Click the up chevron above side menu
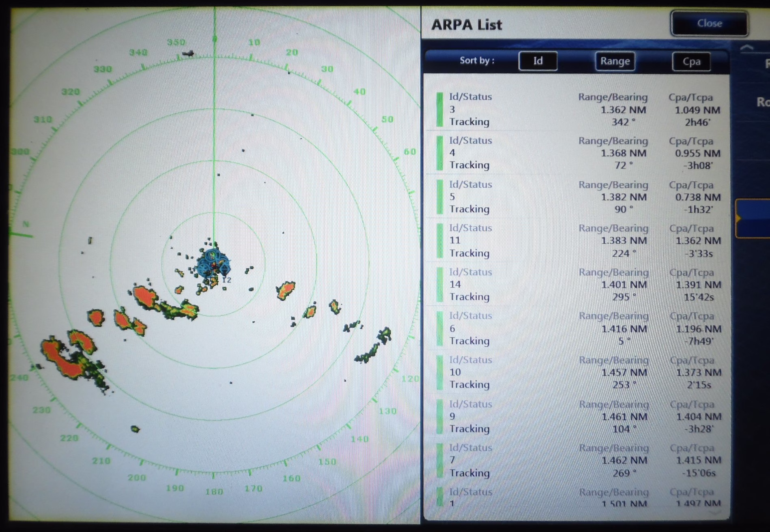 pyautogui.click(x=746, y=48)
